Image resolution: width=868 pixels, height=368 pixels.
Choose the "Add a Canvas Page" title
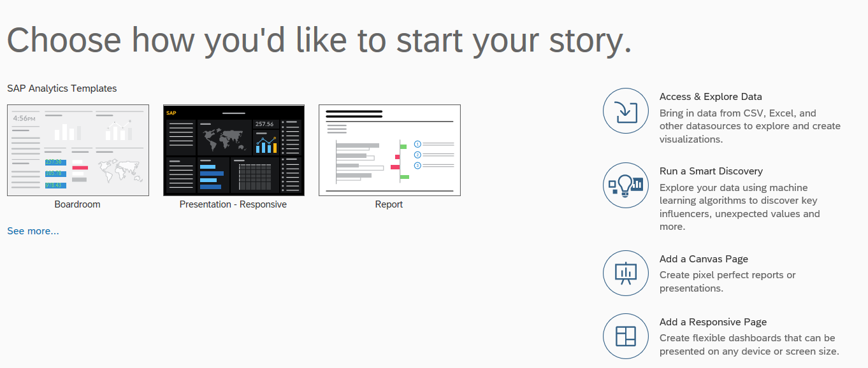click(704, 259)
